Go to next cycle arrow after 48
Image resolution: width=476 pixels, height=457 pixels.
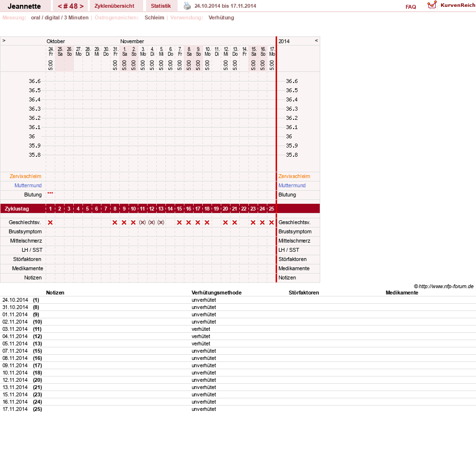tap(82, 6)
